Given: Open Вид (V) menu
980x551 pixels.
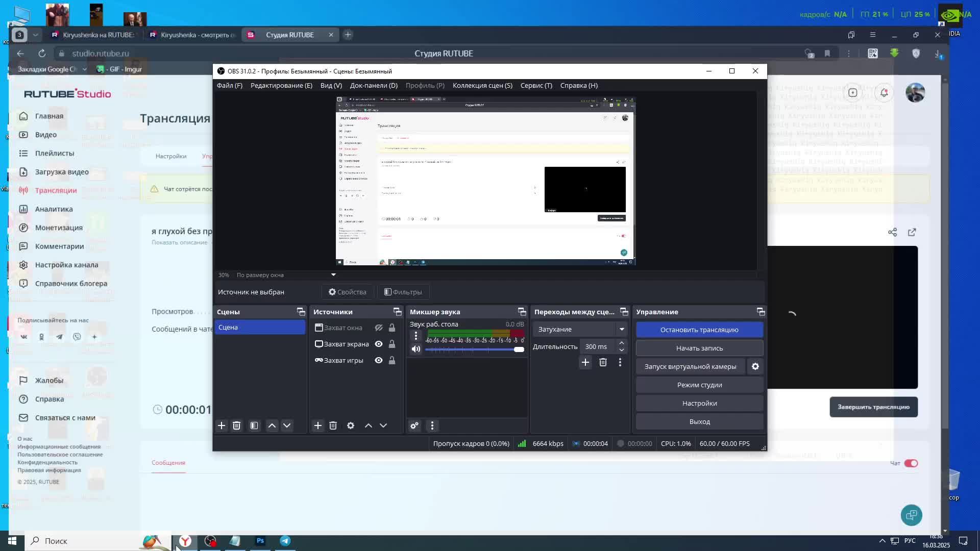Looking at the screenshot, I should point(331,85).
